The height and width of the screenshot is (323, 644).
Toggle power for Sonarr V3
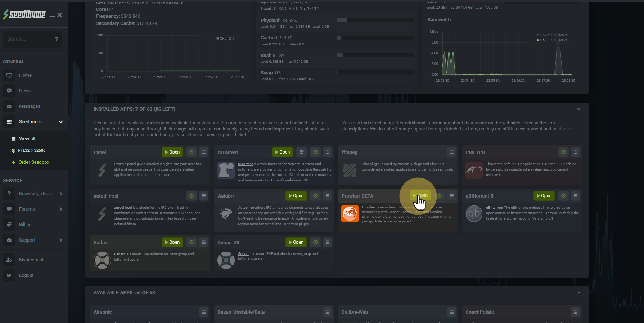315,242
